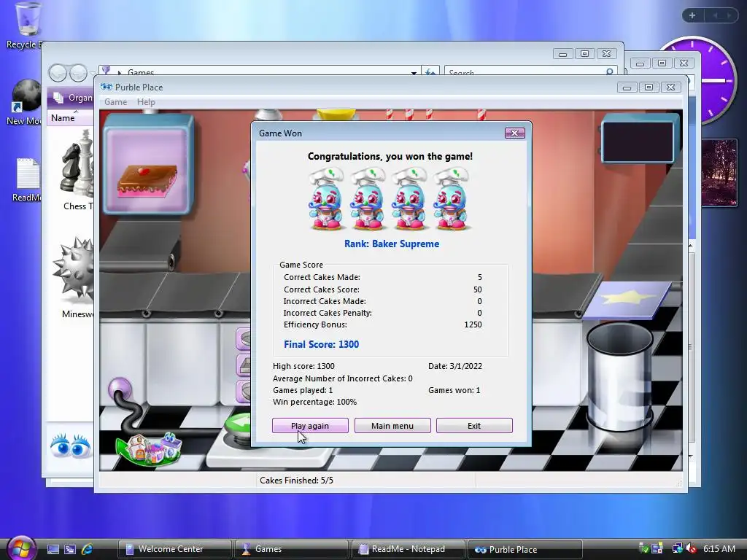Click the Rank: Baker Supreme text

coord(392,244)
